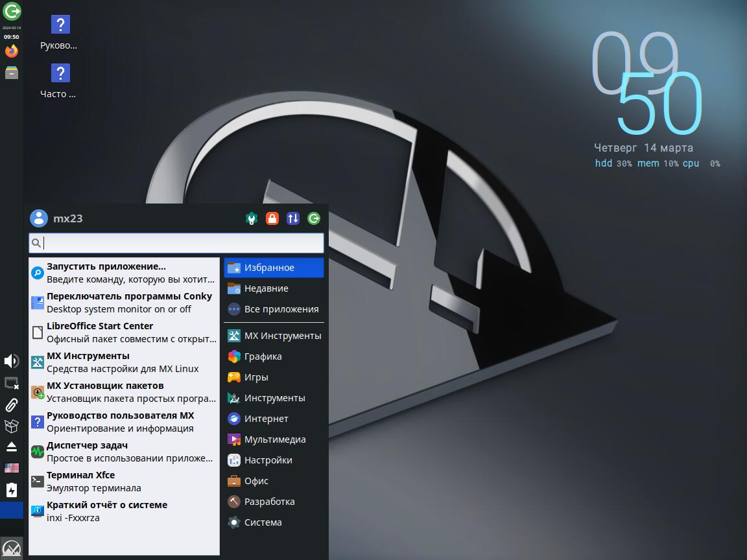Click the orange lock screen icon
The width and height of the screenshot is (747, 560).
[x=272, y=218]
